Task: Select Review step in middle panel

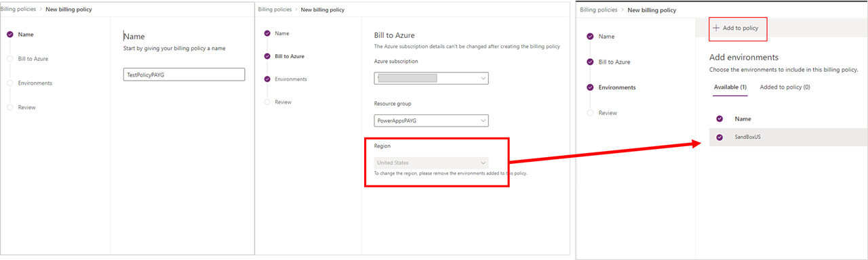Action: tap(283, 102)
